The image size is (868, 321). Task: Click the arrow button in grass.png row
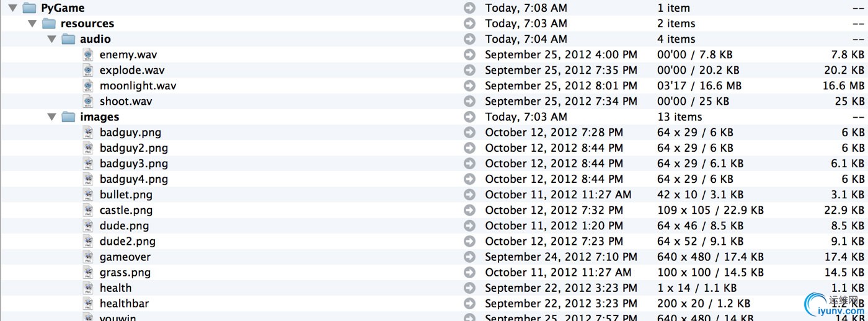pos(469,272)
